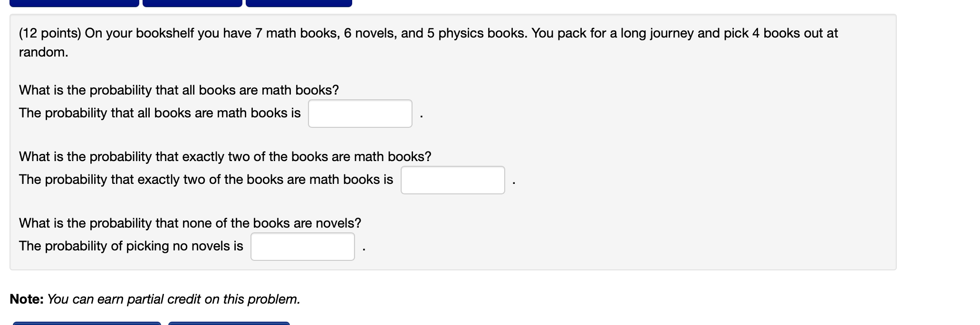Viewport: 980px width, 325px height.
Task: Click the word random in the problem text
Action: 42,52
